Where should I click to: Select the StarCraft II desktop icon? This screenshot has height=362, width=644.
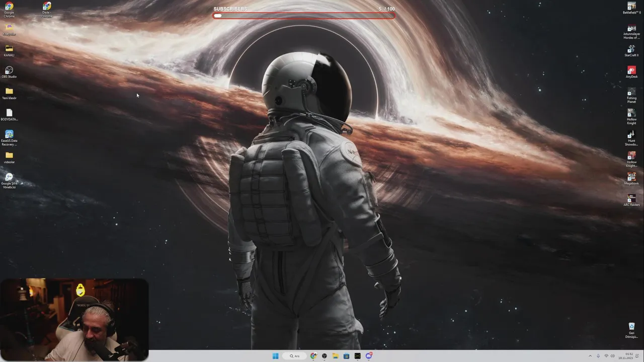click(631, 51)
